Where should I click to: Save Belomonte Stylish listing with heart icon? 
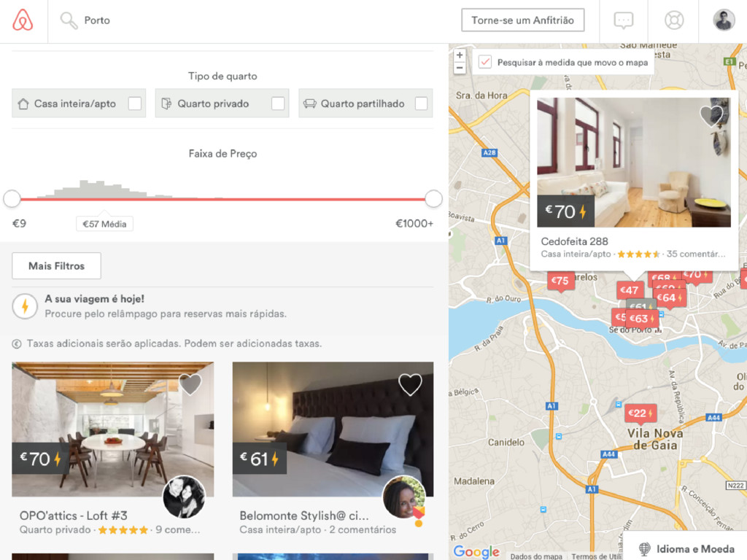pos(410,384)
